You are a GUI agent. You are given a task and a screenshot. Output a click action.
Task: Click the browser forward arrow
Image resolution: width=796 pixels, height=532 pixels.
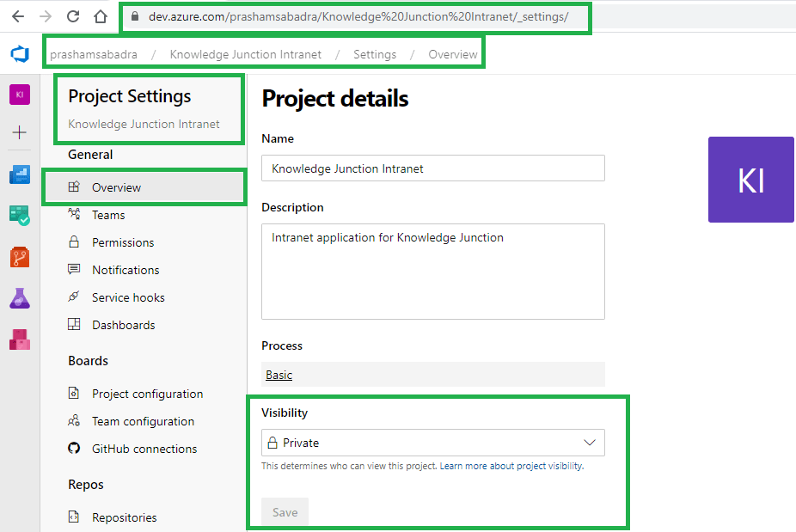[46, 16]
